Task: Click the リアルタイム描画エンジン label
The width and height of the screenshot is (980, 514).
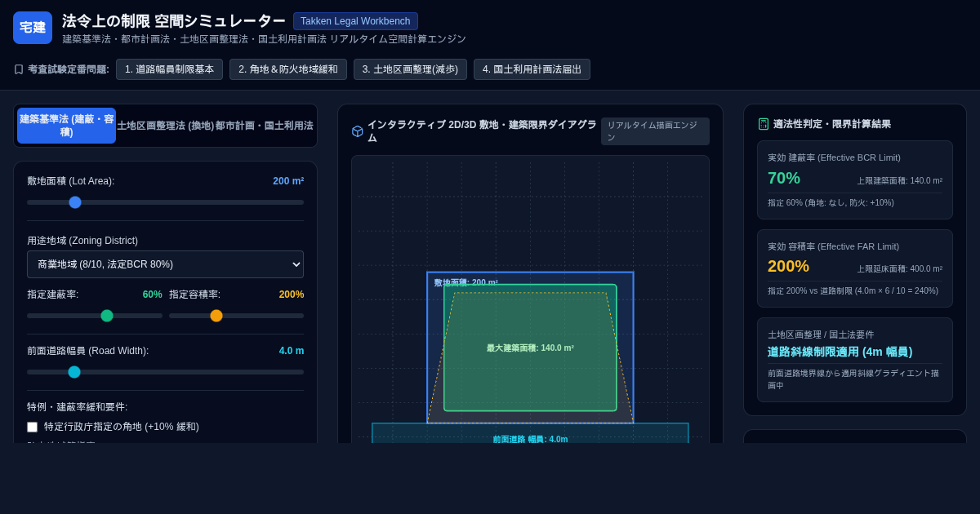Action: 655,131
